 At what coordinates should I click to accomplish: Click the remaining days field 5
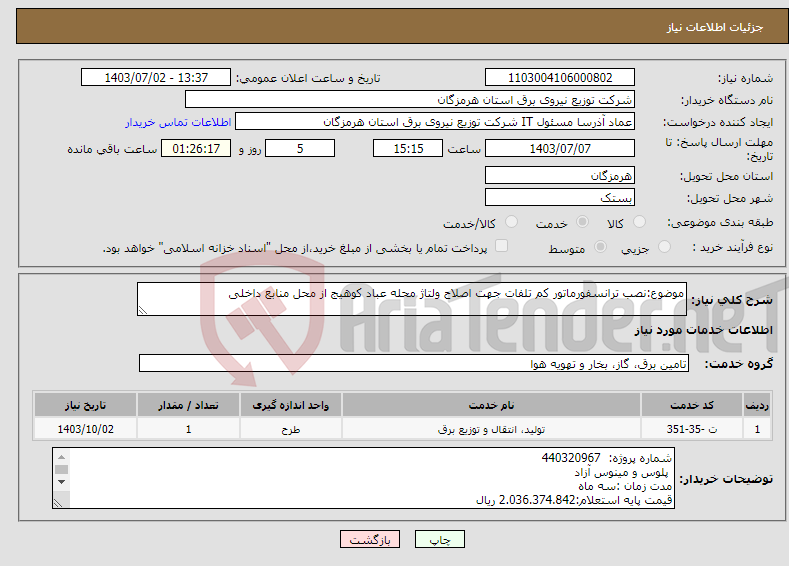tap(300, 148)
